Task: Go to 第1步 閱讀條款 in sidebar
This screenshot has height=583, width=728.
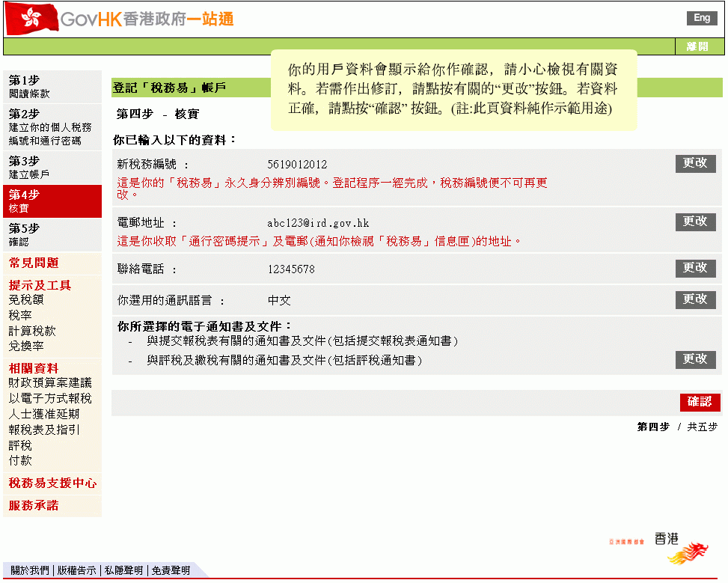Action: [30, 87]
